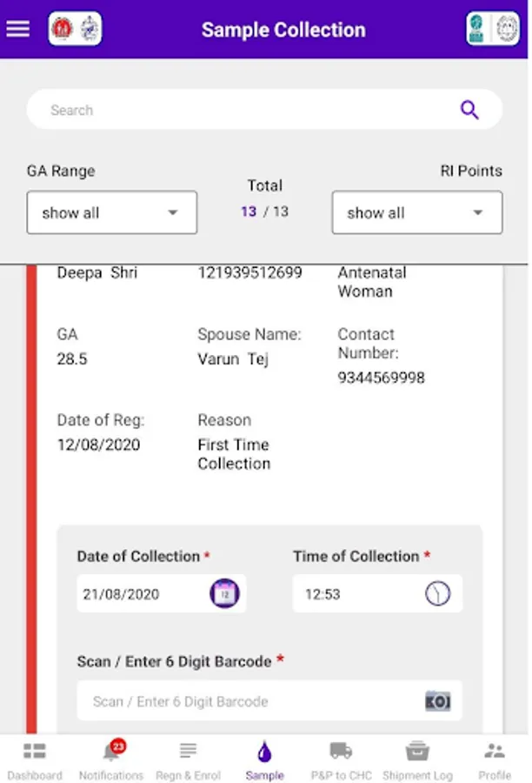Viewport: 532px width, 783px height.
Task: Tap the barcode camera scan icon
Action: pos(438,701)
